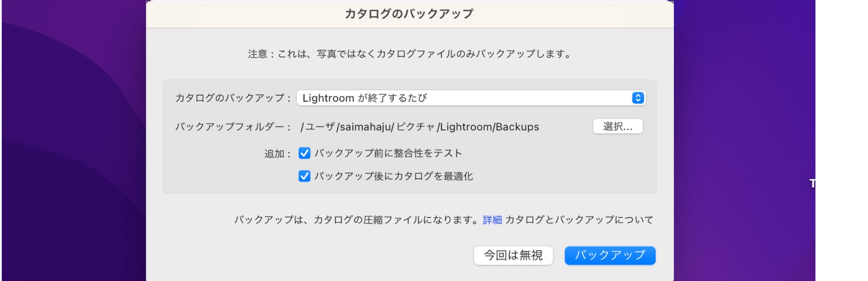The height and width of the screenshot is (281, 868).
Task: Toggle the integrity test checkbox
Action: (304, 153)
